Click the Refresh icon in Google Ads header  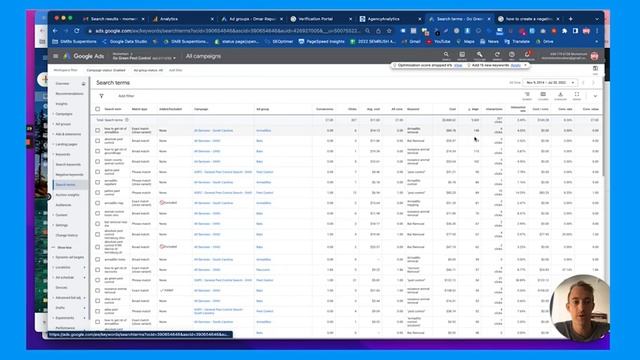pos(497,54)
